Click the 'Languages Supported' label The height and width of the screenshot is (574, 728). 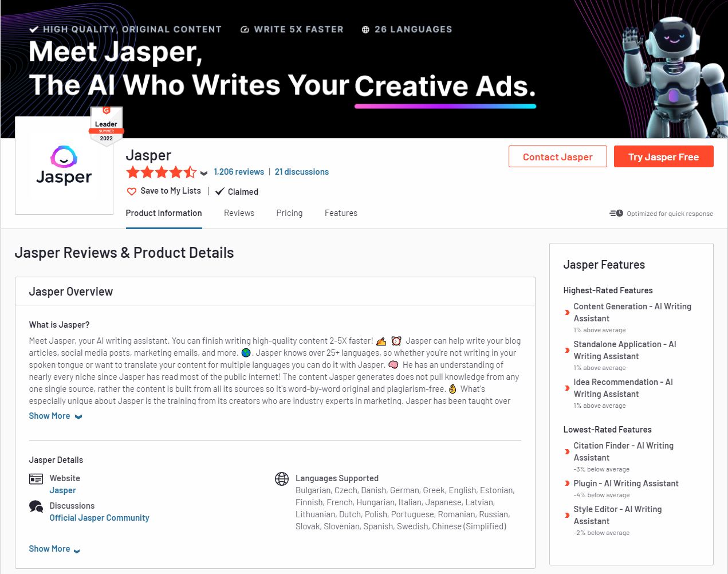point(337,478)
